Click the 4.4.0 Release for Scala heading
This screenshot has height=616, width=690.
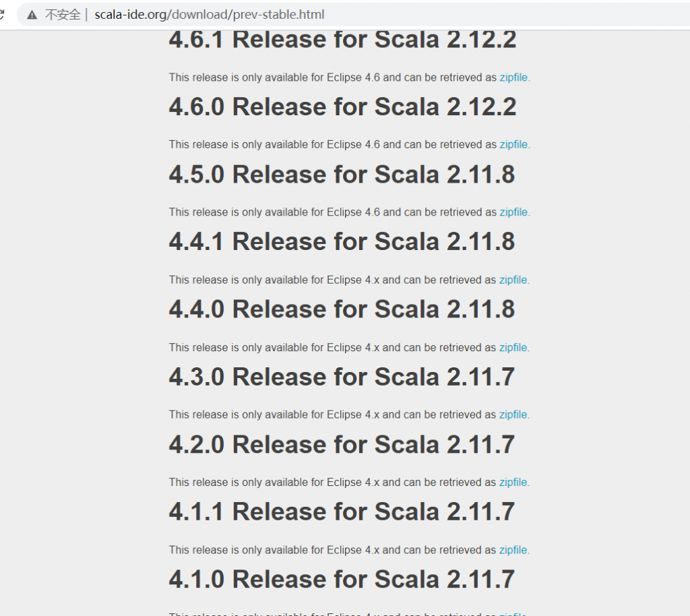(x=342, y=309)
